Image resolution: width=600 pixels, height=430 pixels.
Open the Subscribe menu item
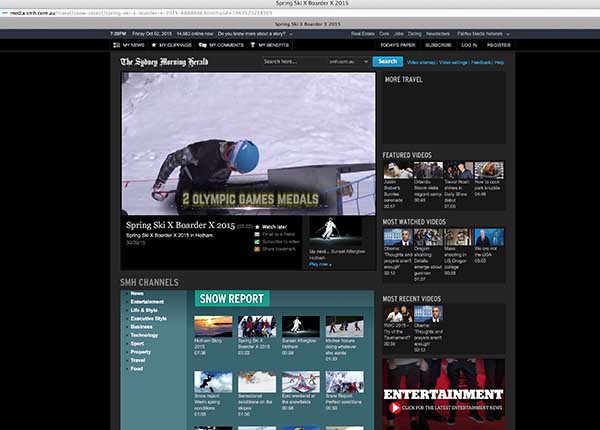click(x=438, y=45)
